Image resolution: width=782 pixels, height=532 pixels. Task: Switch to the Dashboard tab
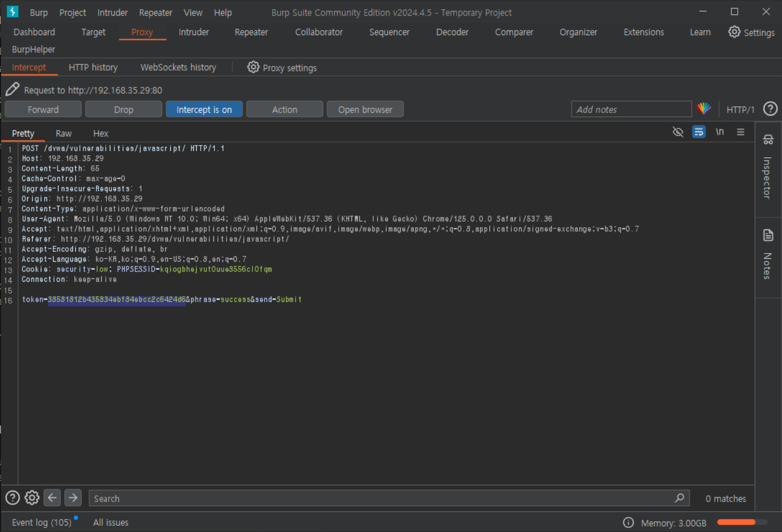34,32
